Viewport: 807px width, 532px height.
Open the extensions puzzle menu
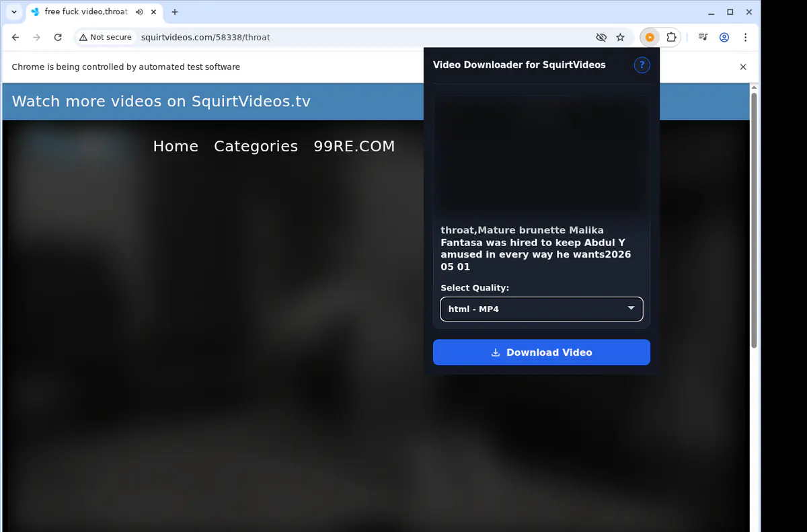(x=670, y=38)
